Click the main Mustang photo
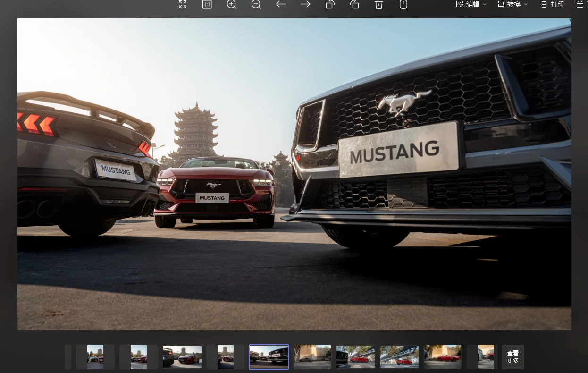This screenshot has width=588, height=373. 294,174
